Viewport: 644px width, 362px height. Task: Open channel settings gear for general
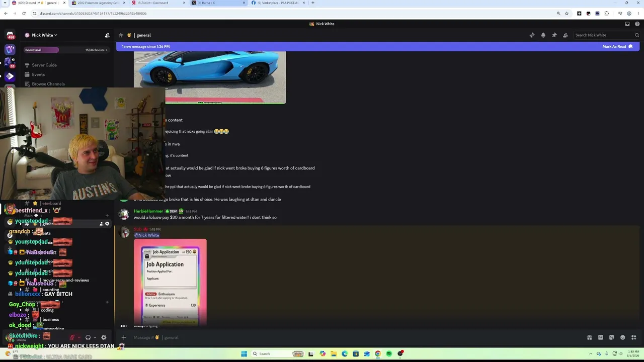tap(107, 224)
